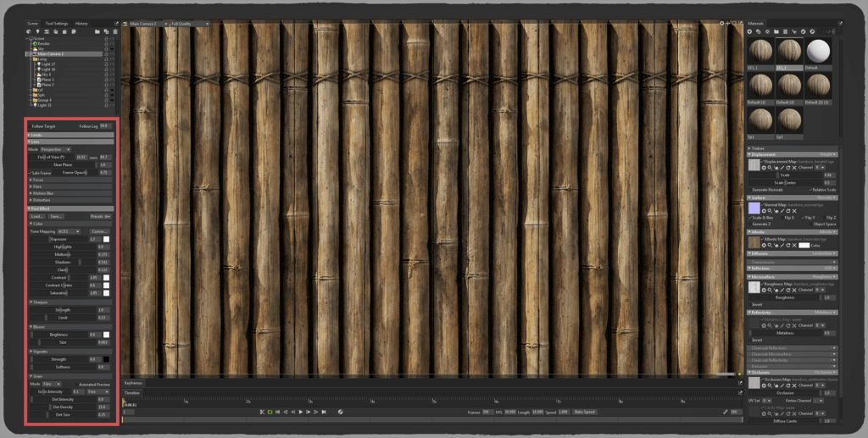Collapse the Vignette section
The width and height of the screenshot is (868, 438).
click(x=71, y=352)
